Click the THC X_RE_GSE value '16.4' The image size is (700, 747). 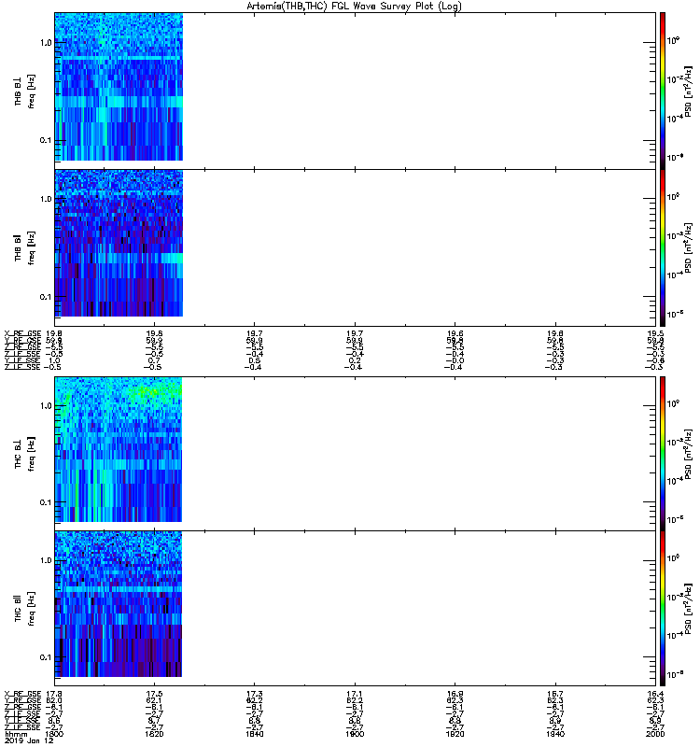click(x=656, y=694)
